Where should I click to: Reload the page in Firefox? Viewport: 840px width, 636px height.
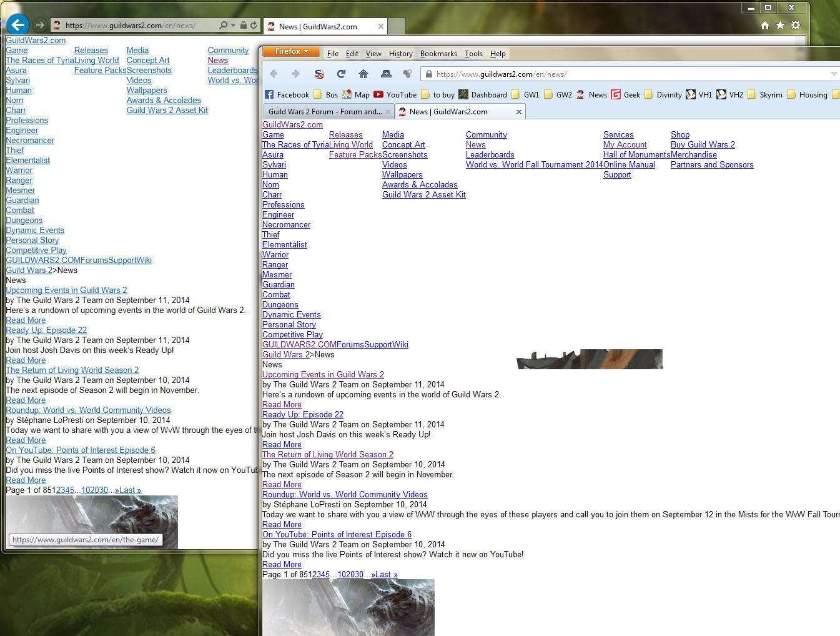(x=341, y=74)
